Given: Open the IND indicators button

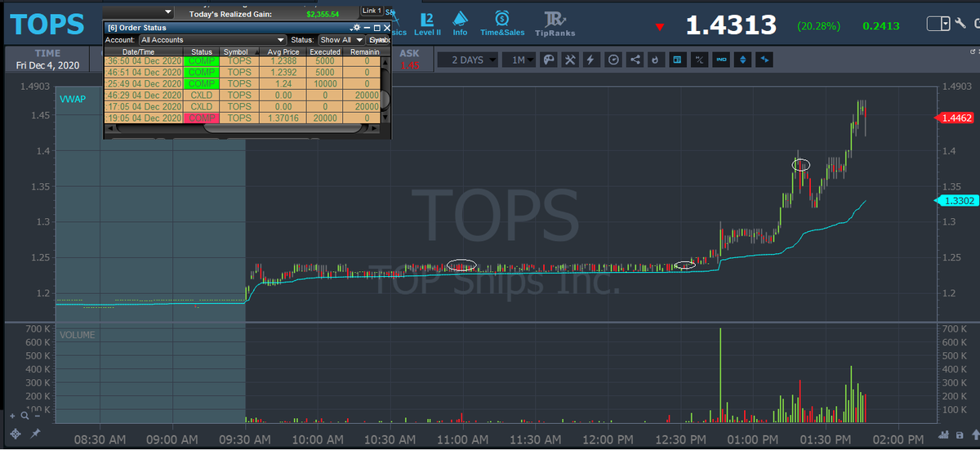Looking at the screenshot, I should pyautogui.click(x=721, y=60).
